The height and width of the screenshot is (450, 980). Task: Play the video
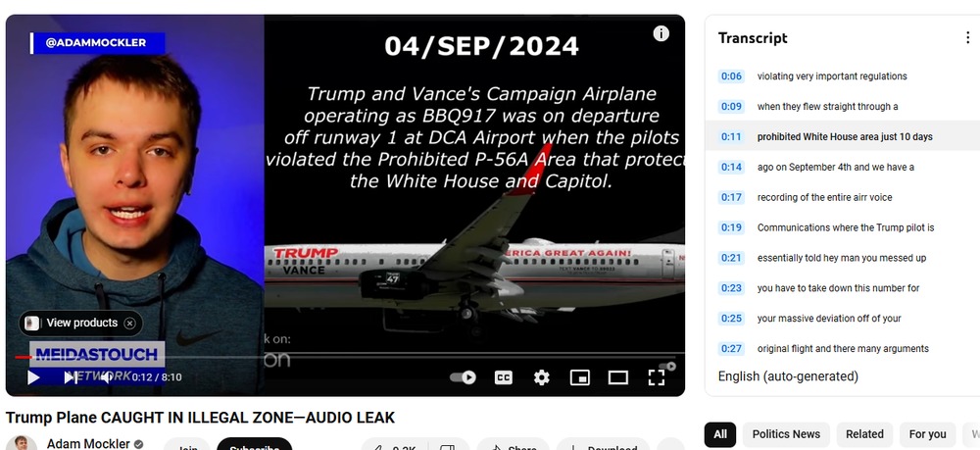(x=33, y=376)
